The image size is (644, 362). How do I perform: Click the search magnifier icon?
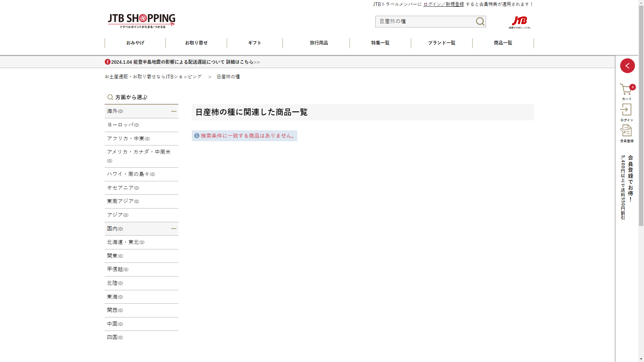point(480,21)
